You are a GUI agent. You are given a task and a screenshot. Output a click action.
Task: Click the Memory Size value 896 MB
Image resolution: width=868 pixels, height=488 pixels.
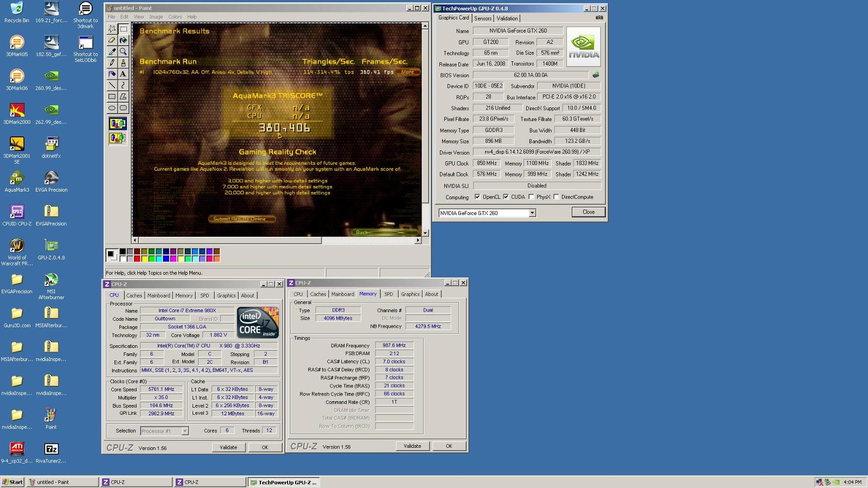pyautogui.click(x=493, y=141)
